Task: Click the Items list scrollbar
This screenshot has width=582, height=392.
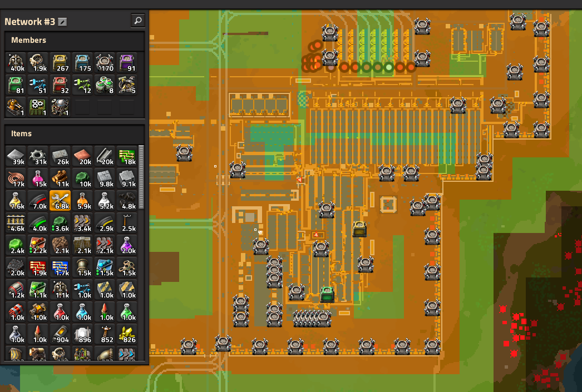Action: tap(141, 177)
